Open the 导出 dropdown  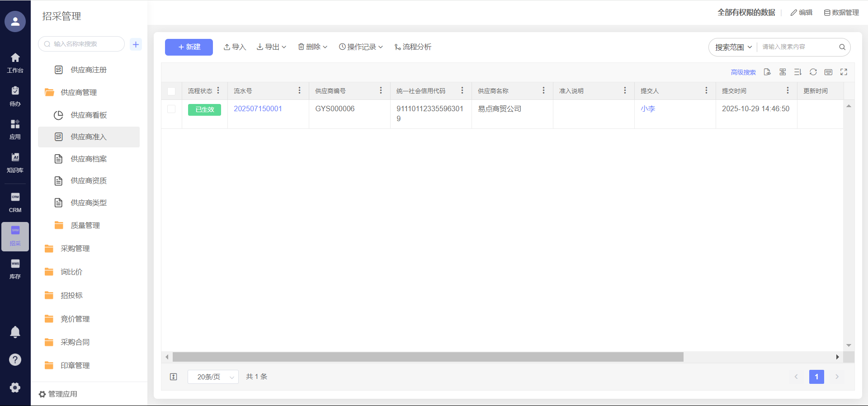tap(271, 47)
